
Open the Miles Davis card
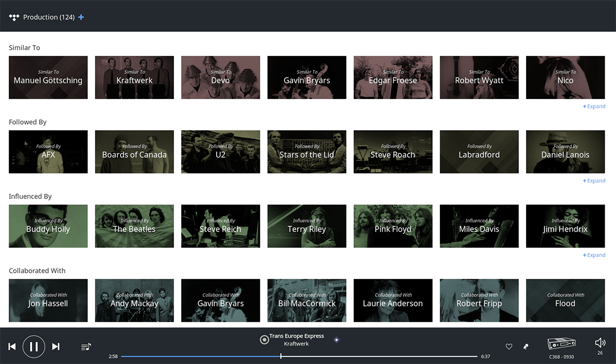(x=479, y=226)
